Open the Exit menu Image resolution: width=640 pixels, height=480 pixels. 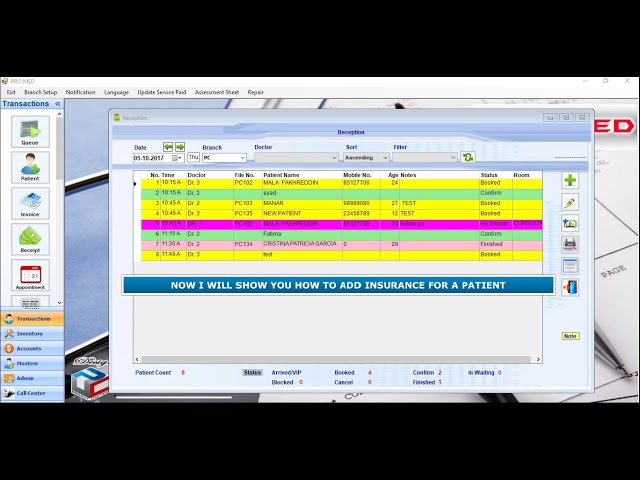[x=11, y=92]
